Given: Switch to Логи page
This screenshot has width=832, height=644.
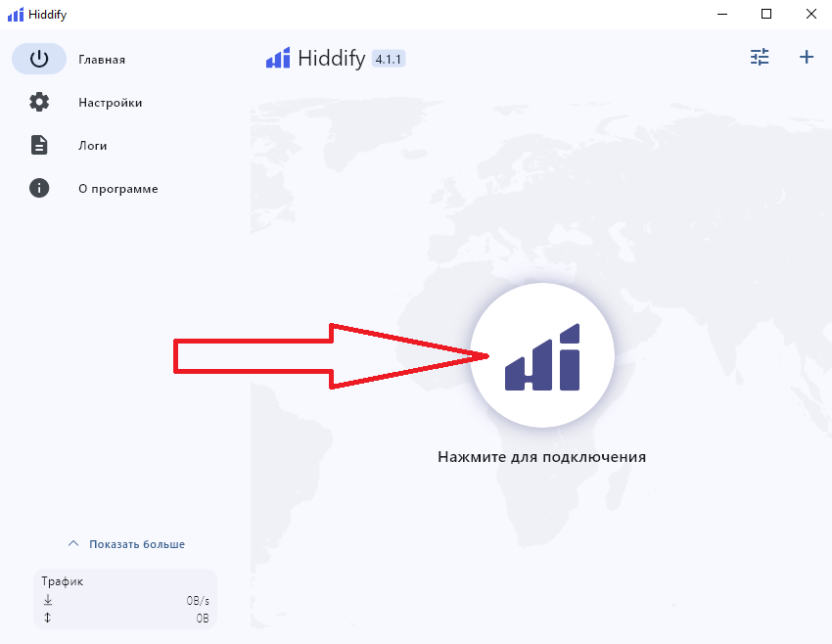Looking at the screenshot, I should 93,146.
